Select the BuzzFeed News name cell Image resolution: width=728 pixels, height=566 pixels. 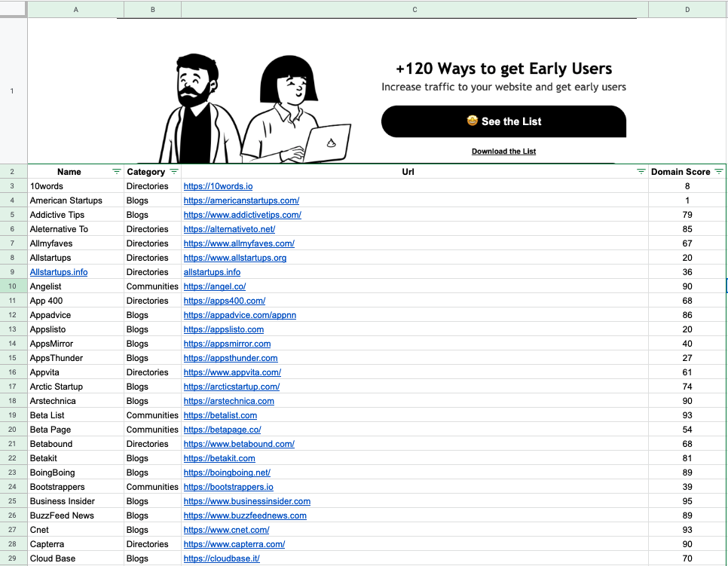coord(75,516)
